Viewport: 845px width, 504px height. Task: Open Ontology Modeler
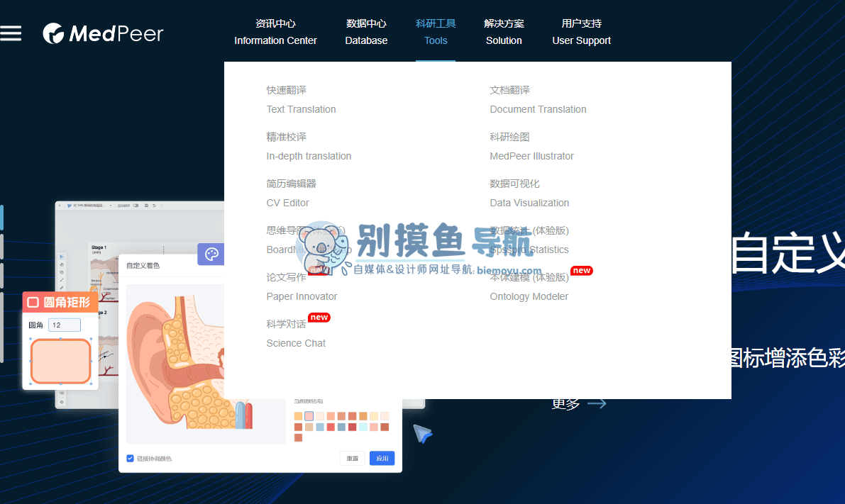529,287
